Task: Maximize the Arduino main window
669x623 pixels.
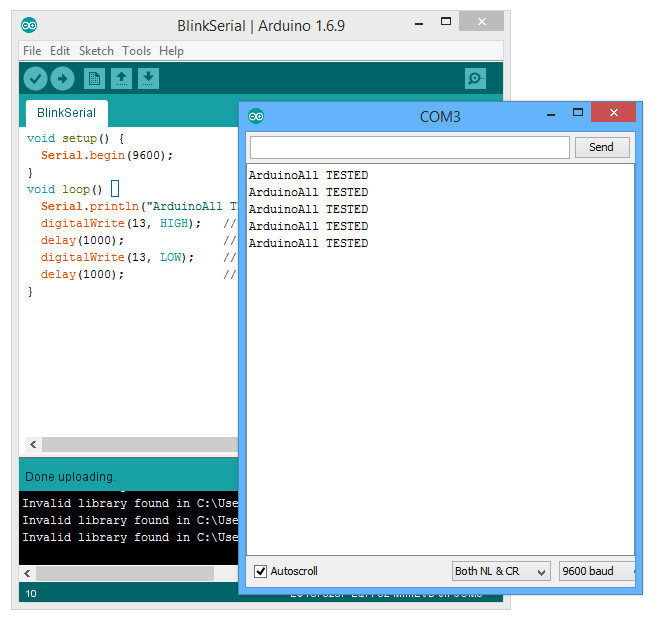Action: (446, 22)
